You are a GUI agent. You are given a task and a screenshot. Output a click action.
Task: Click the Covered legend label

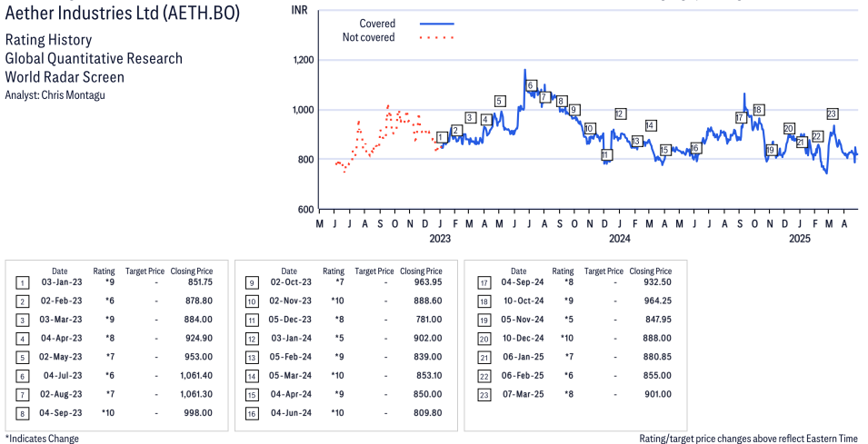coord(377,24)
